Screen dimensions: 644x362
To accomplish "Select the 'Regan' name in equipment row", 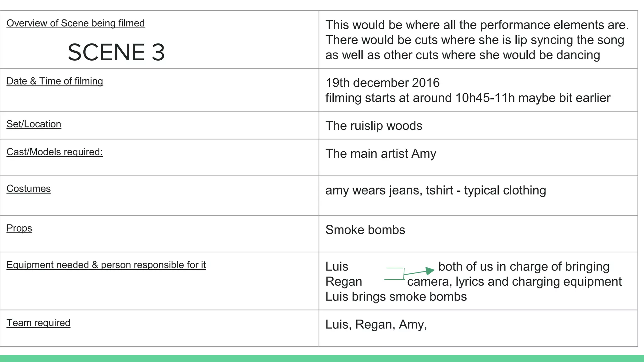I will pyautogui.click(x=344, y=282).
